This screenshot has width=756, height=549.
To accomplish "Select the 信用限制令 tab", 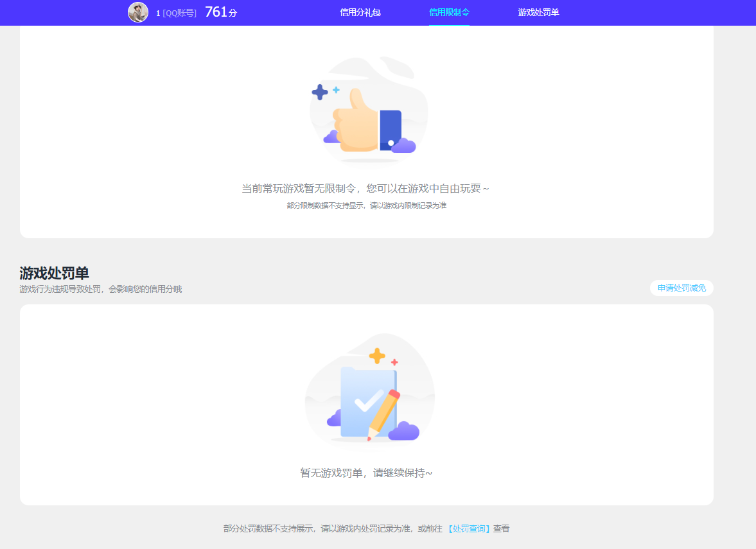I will tap(449, 12).
